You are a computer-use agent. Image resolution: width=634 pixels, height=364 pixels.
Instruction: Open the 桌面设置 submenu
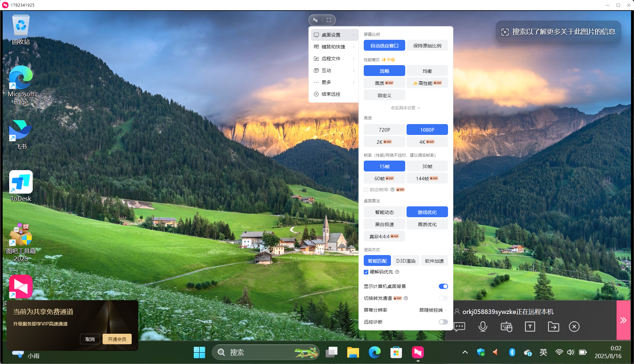click(x=334, y=35)
